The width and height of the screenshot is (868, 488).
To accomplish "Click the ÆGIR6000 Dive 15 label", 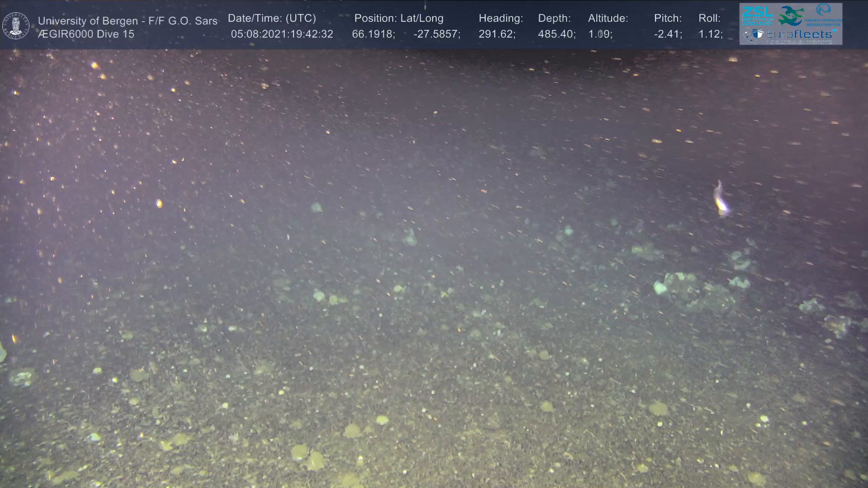I will (86, 34).
